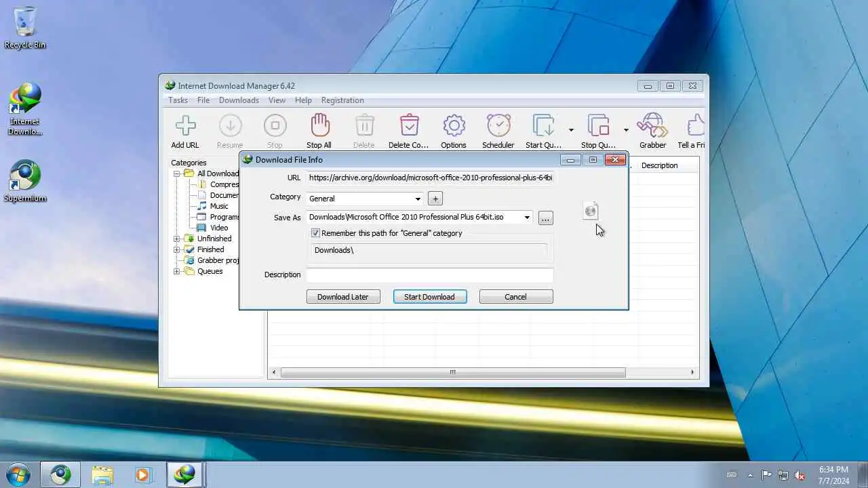Select the Compressed category in tree

(x=224, y=184)
